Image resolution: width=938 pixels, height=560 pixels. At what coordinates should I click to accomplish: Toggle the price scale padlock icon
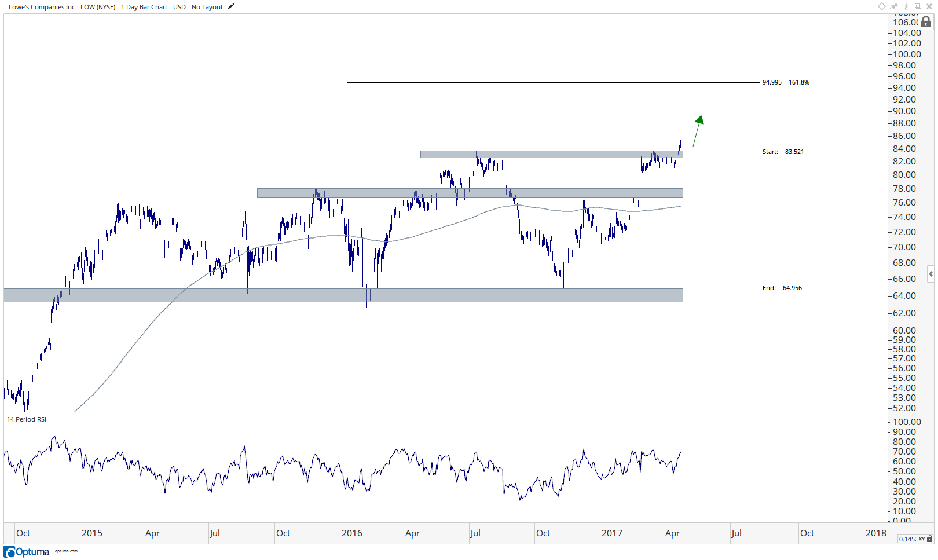(x=926, y=22)
